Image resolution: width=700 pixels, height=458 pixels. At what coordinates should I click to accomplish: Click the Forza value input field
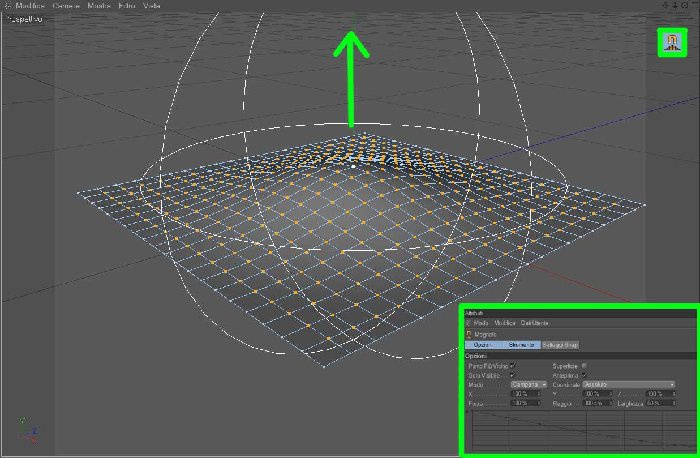tap(523, 403)
